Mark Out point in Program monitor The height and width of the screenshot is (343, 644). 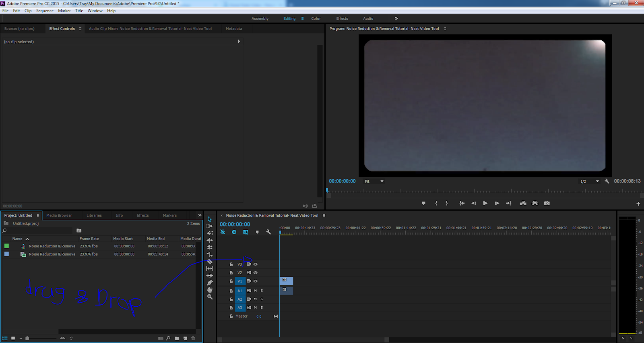click(x=447, y=203)
